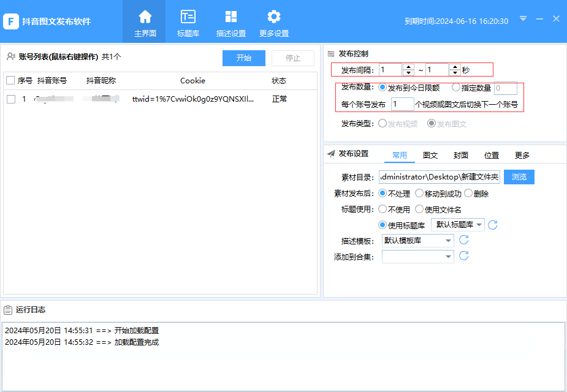Refresh the 默认标题库 list

493,224
